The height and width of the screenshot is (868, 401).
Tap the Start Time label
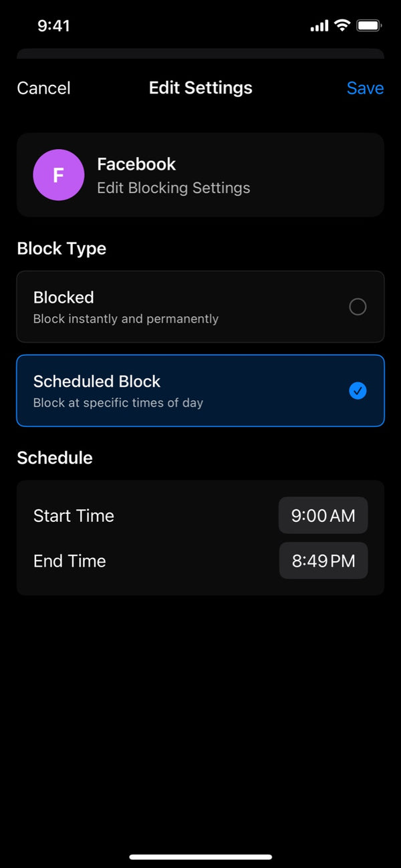(x=74, y=516)
